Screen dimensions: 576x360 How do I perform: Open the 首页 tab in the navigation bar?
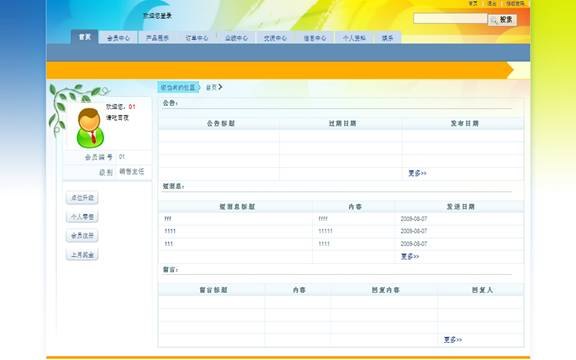[x=84, y=37]
